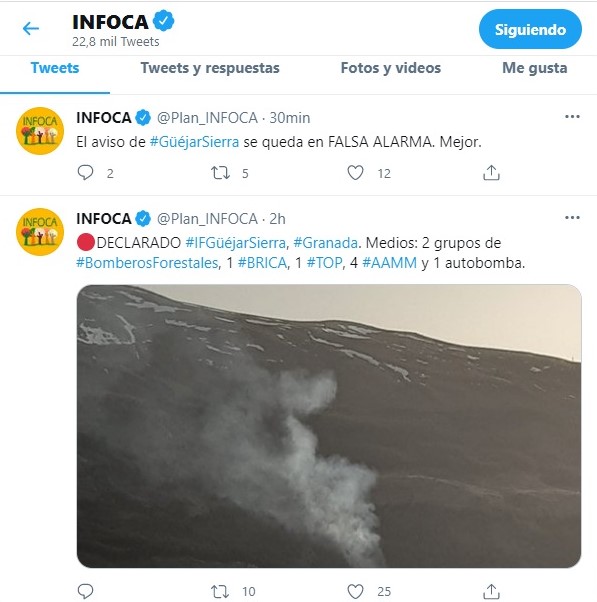Click the INFOCA avatar on first tweet
Screen dimensions: 597x602
40,131
